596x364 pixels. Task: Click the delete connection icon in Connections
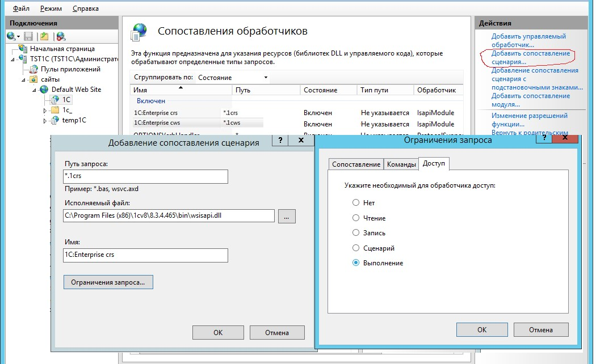(60, 36)
